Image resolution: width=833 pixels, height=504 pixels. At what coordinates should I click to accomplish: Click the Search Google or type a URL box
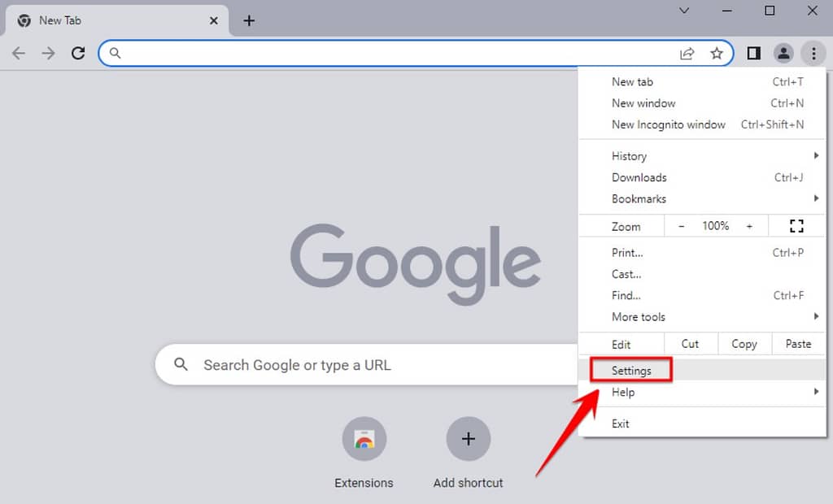[x=367, y=365]
